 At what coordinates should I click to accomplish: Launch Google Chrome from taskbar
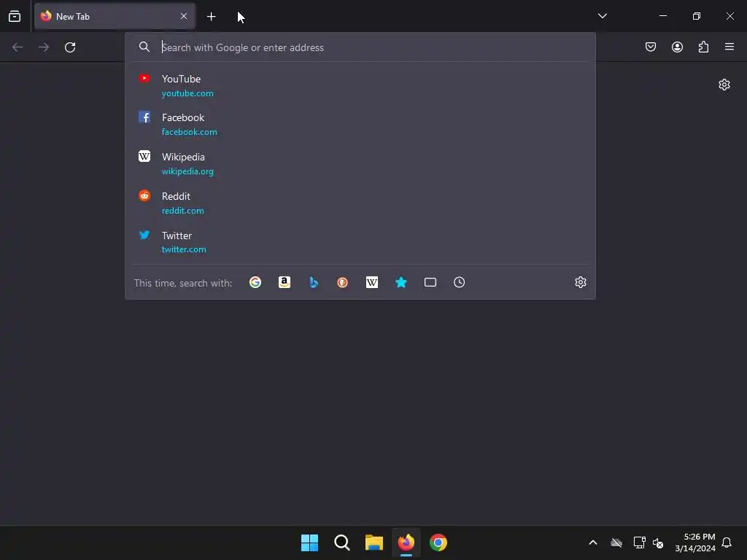click(x=438, y=542)
